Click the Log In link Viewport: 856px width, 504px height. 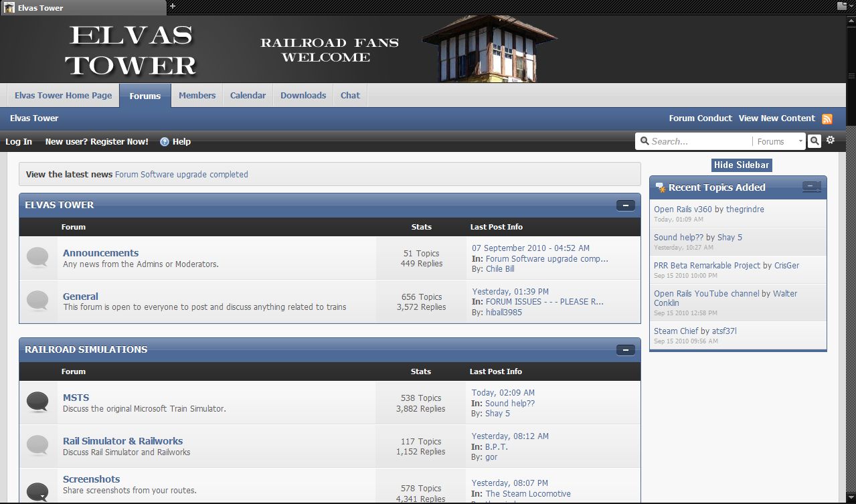coord(19,142)
